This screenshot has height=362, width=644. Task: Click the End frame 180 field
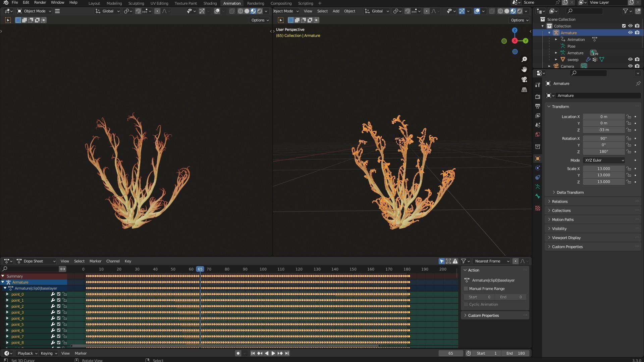[516, 353]
